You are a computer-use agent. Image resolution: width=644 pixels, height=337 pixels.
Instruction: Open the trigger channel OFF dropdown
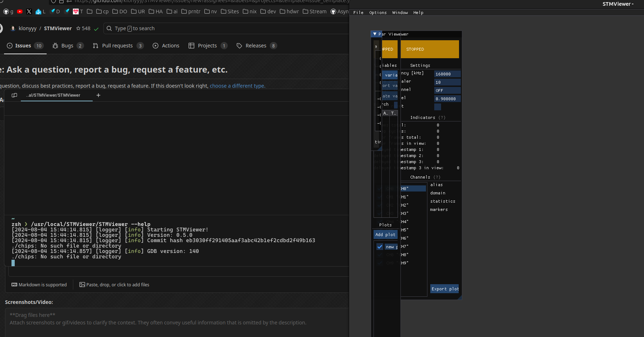[447, 91]
